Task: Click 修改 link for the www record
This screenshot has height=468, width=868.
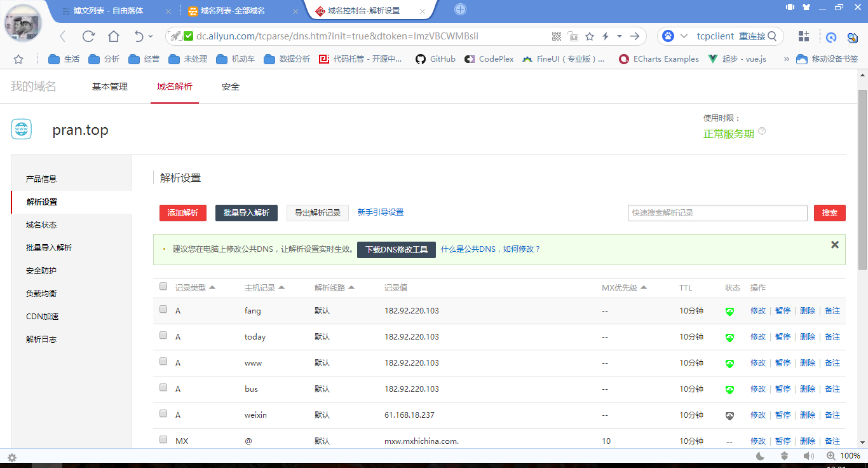Action: (758, 363)
